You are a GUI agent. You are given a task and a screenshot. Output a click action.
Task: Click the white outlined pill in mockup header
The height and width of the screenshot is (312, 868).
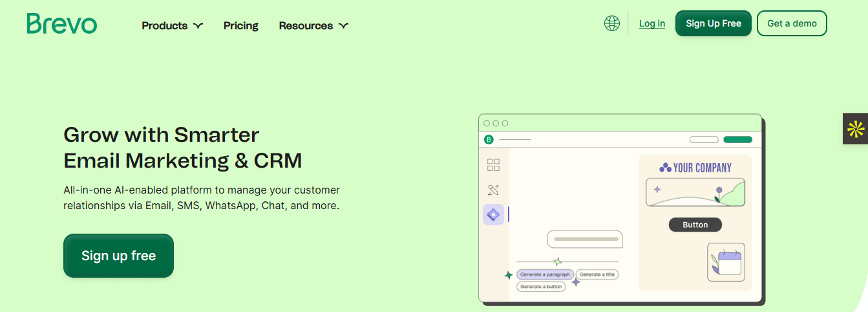pyautogui.click(x=704, y=139)
